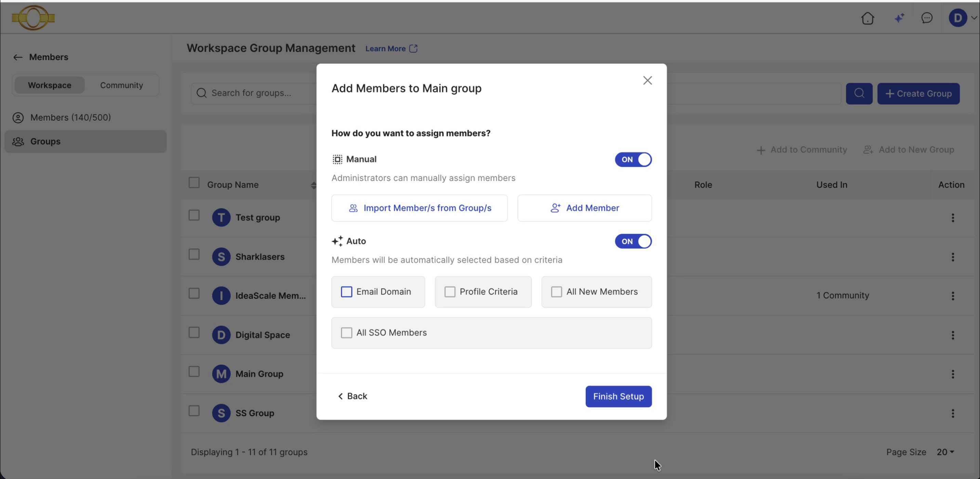Click the Test group name
980x479 pixels.
257,218
